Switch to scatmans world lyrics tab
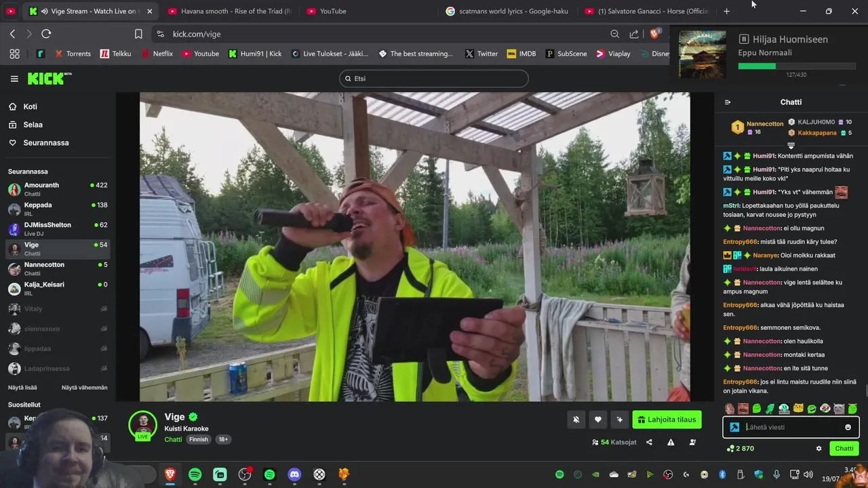Screen dimensions: 868x488 click(x=506, y=11)
